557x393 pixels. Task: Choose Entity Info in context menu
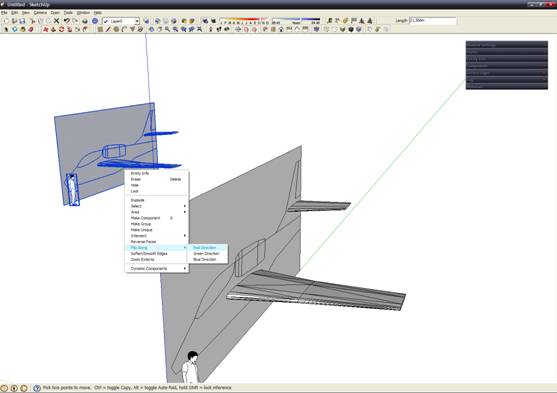(x=157, y=173)
